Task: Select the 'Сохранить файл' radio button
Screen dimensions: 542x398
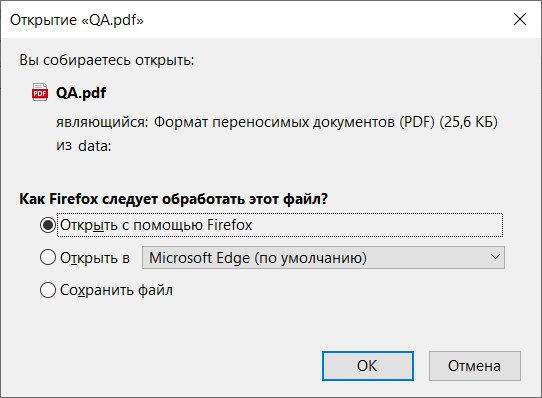Action: [48, 290]
